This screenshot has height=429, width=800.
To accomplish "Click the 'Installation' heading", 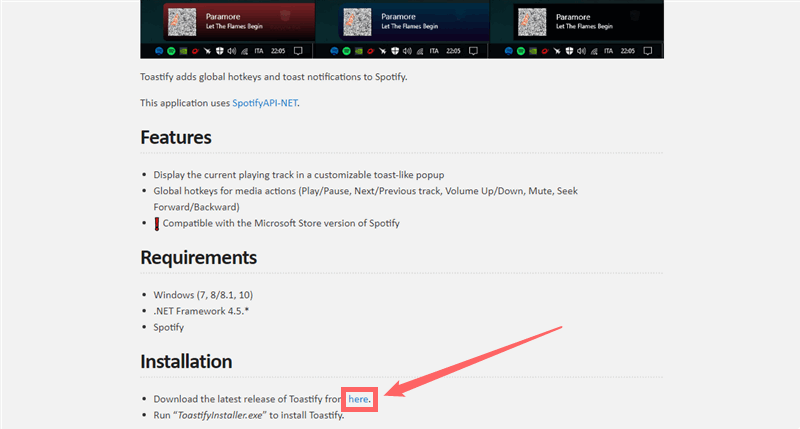I will [x=186, y=362].
